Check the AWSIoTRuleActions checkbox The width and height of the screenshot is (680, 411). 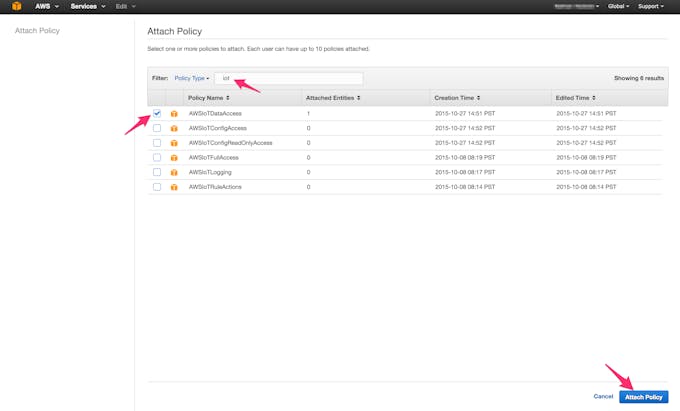tap(157, 187)
